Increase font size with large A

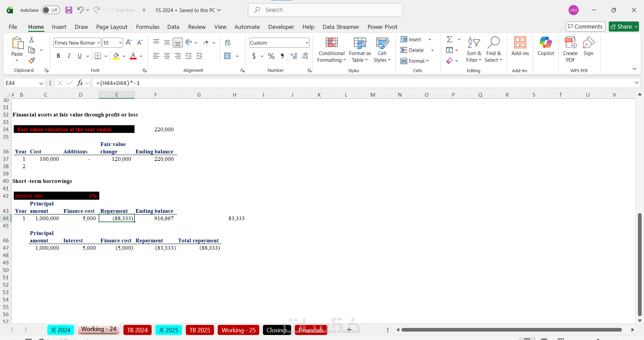pyautogui.click(x=129, y=43)
